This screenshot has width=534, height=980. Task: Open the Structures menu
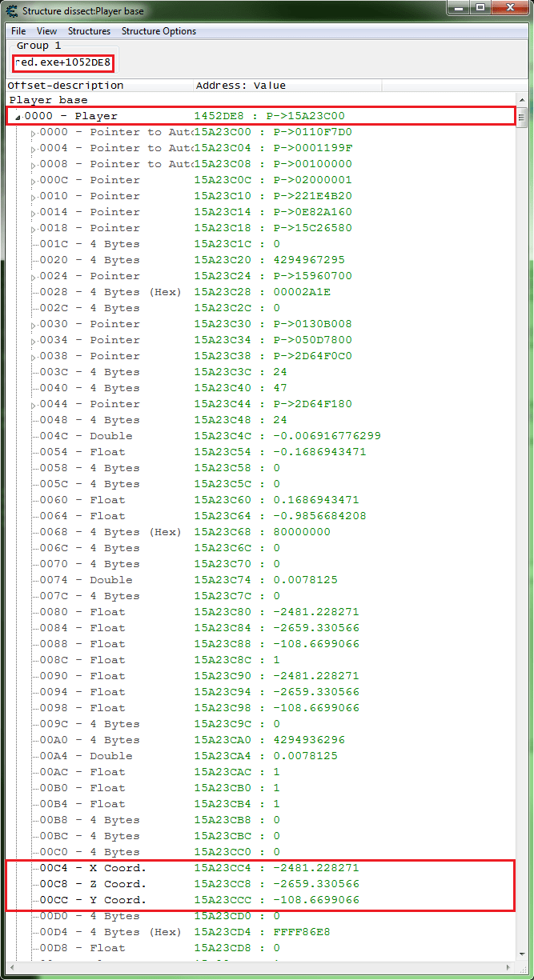[89, 31]
